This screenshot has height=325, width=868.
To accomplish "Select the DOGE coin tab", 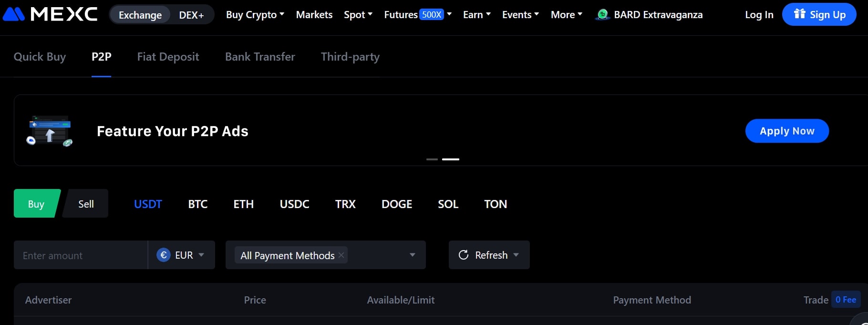I will [397, 204].
